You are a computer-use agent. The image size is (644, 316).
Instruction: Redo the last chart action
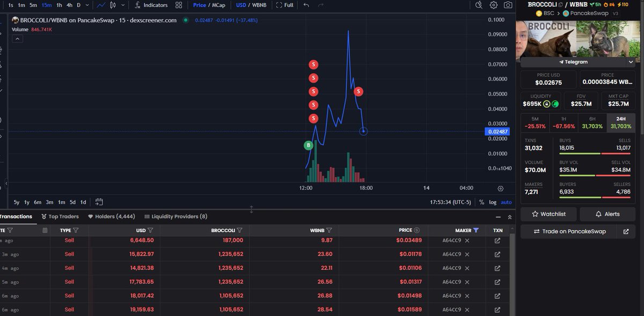tap(320, 5)
